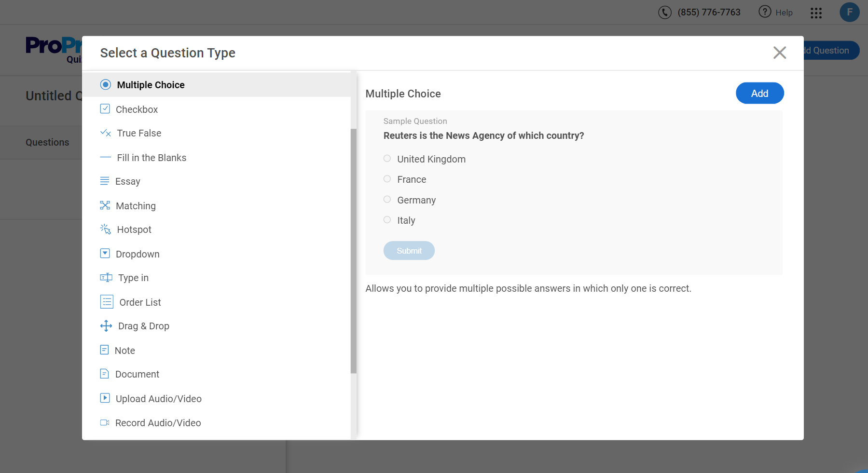Select the Multiple Choice radio button
Screen dimensions: 868x473
(x=105, y=85)
